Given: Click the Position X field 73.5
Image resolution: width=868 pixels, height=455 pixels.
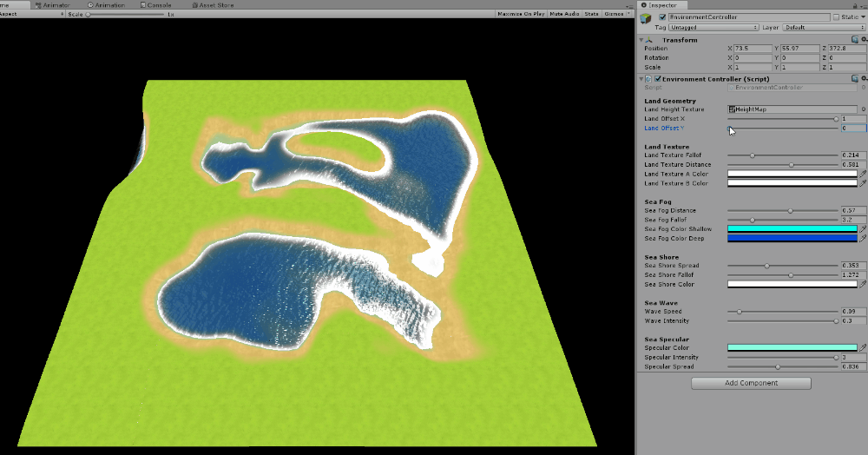Looking at the screenshot, I should [x=753, y=49].
